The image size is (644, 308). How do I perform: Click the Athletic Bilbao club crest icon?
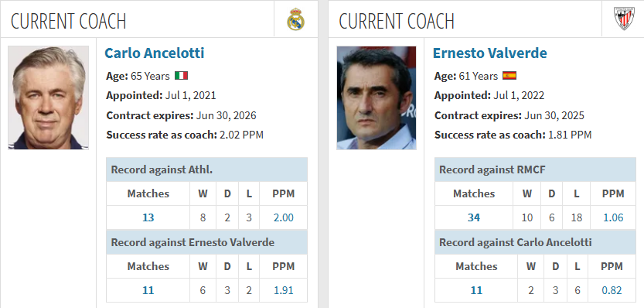[x=624, y=19]
